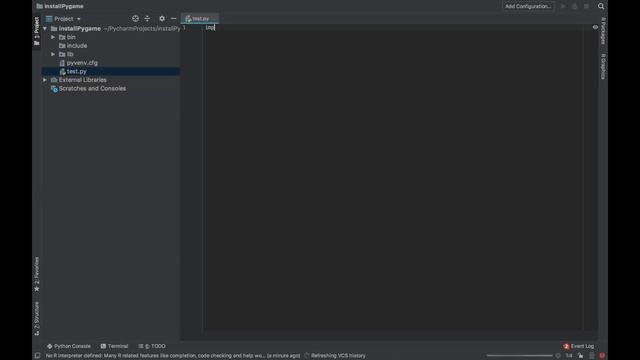
Task: Click the tool windows toggle icon at bottom-left
Action: click(x=37, y=356)
